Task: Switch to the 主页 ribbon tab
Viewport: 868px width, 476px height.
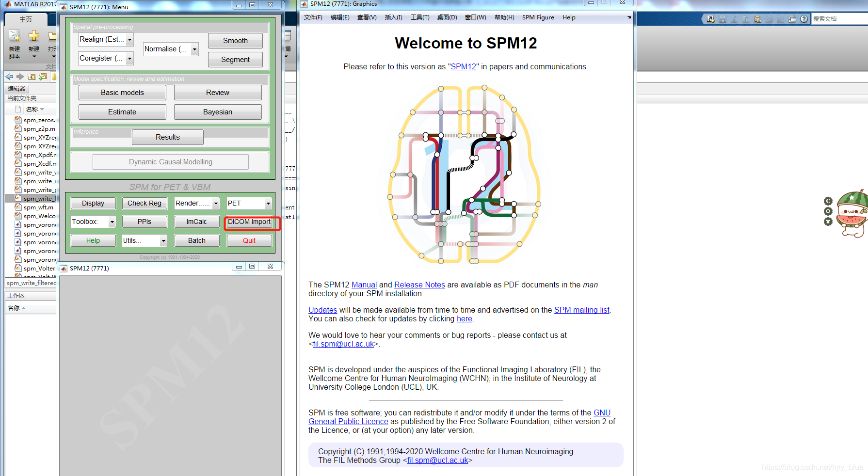Action: click(x=26, y=19)
